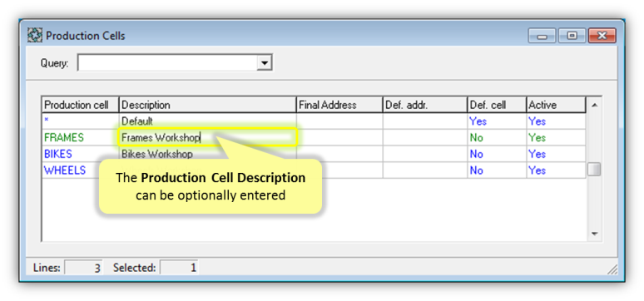Click the Production Cells window title icon
The width and height of the screenshot is (644, 301).
coord(34,36)
